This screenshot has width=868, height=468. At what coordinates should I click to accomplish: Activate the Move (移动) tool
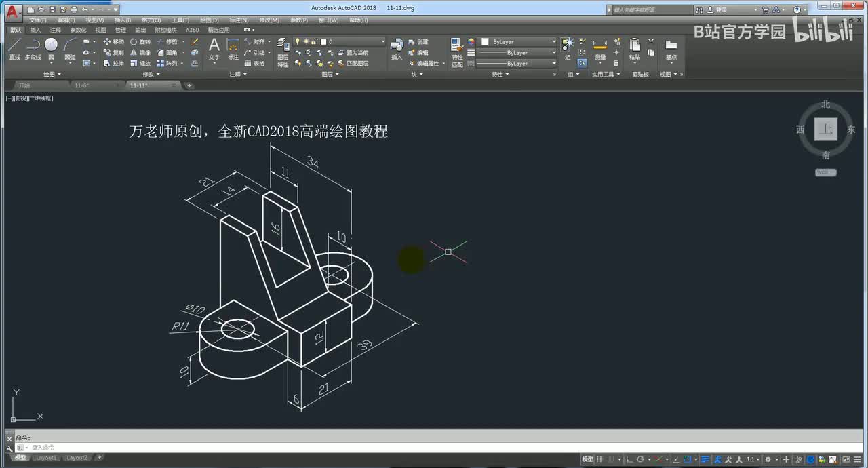click(113, 42)
